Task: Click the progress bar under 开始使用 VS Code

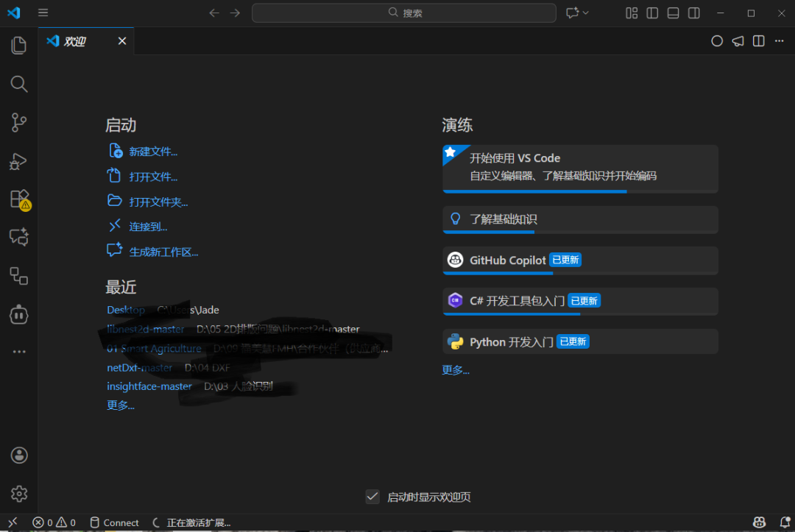Action: [580, 191]
